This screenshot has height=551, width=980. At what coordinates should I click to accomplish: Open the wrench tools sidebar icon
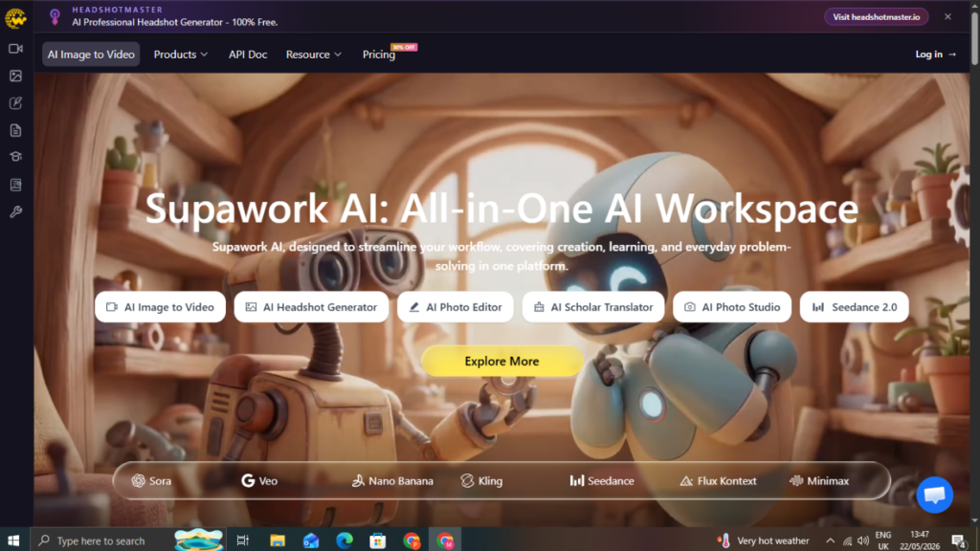click(x=15, y=212)
